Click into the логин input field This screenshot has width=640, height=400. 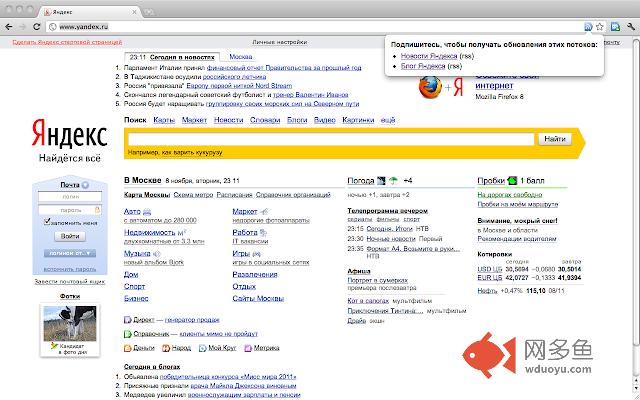70,197
